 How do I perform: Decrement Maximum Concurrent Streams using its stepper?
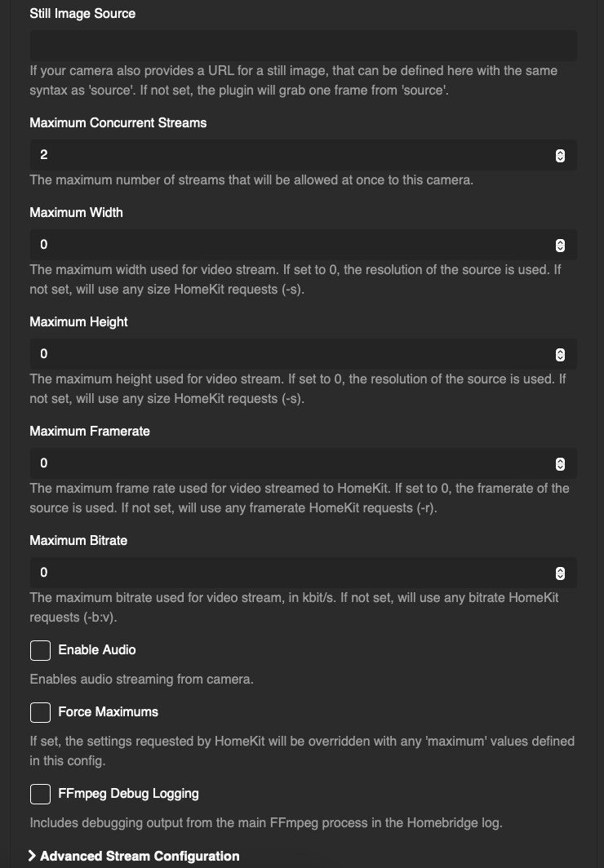[560, 158]
